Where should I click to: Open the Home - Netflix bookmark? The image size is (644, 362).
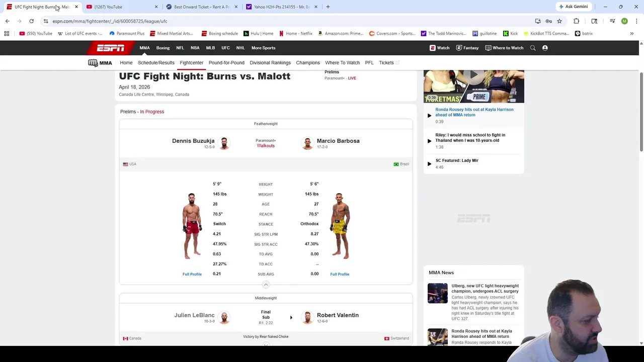click(295, 34)
